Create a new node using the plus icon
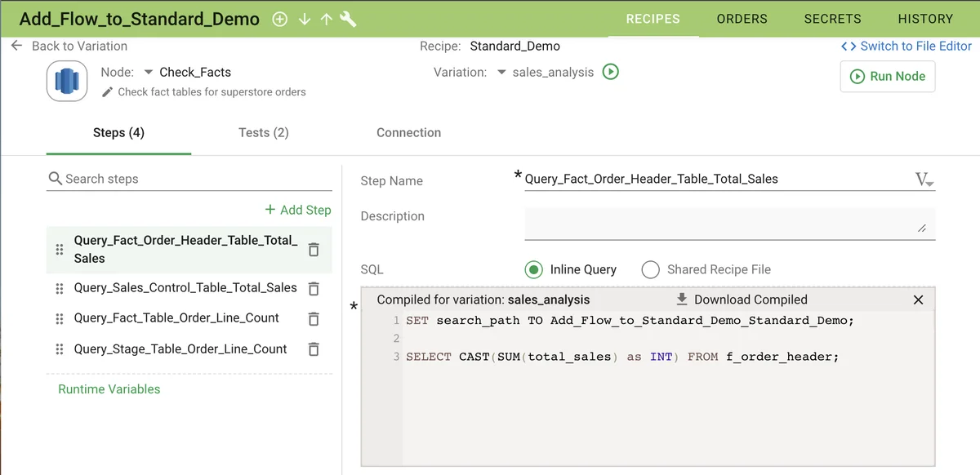Screen dimensions: 980x475 tap(279, 18)
